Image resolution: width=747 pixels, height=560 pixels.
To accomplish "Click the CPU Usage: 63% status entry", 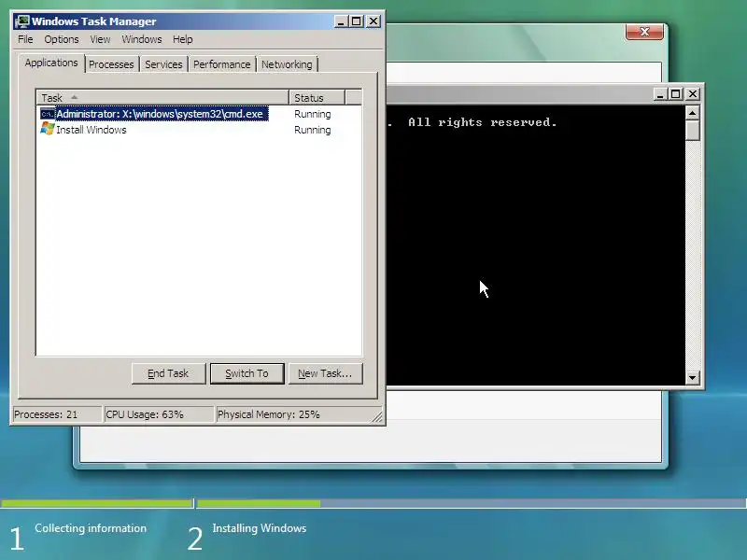I will (x=158, y=414).
